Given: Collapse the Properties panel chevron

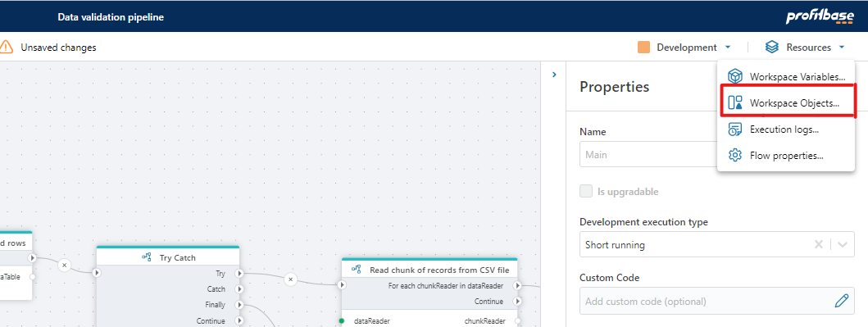Looking at the screenshot, I should 554,74.
